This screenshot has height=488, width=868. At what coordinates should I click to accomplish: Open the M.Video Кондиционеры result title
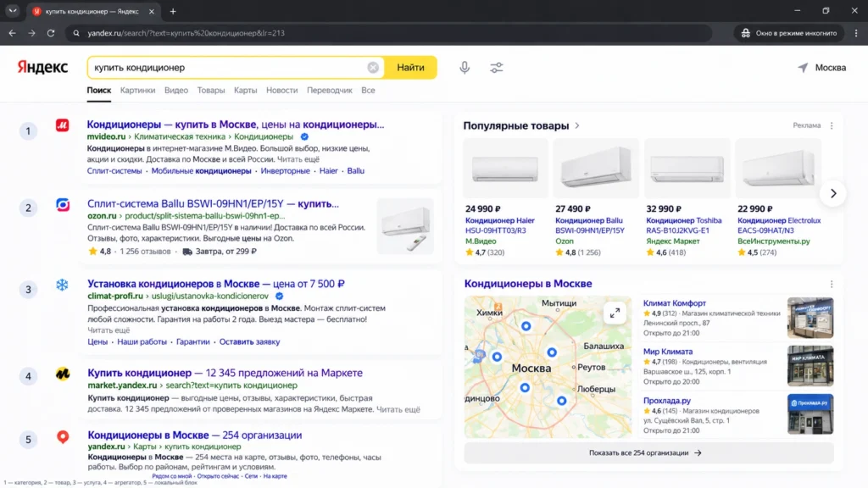(236, 125)
